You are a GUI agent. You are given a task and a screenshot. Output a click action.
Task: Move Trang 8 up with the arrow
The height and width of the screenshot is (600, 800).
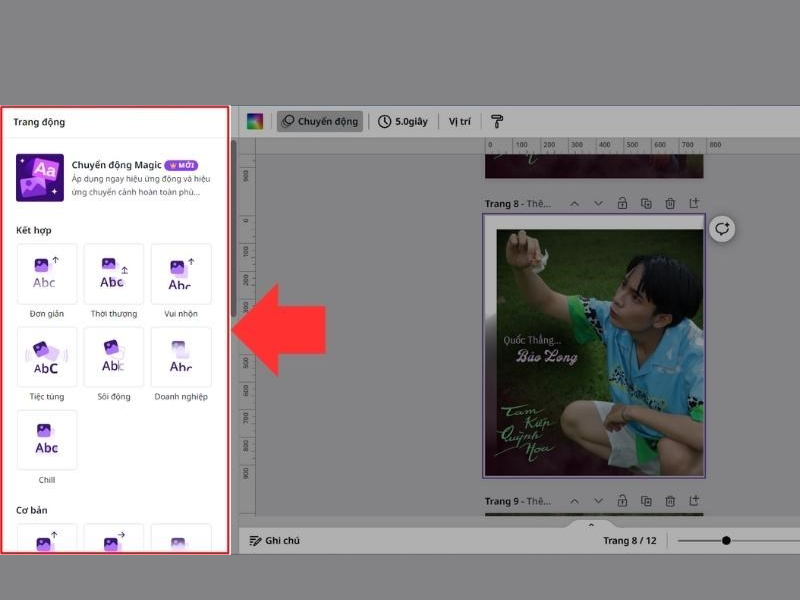point(574,204)
